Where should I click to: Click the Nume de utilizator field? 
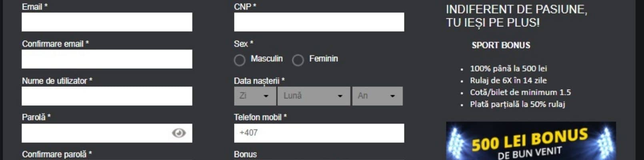pos(107,96)
